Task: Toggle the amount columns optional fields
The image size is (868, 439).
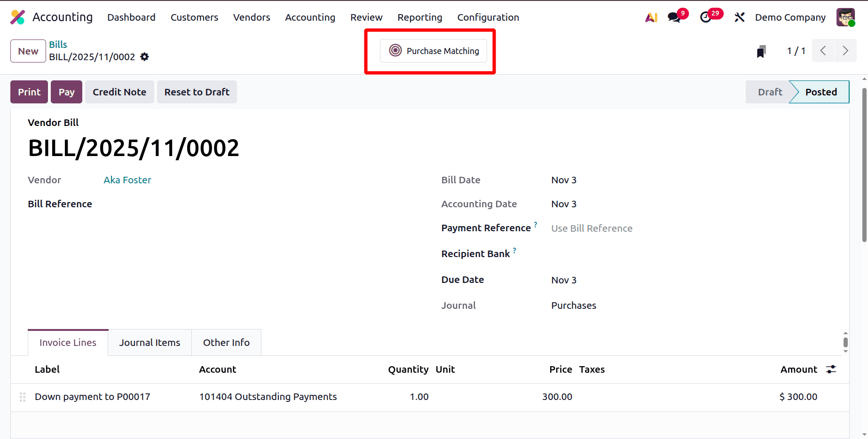Action: tap(831, 369)
